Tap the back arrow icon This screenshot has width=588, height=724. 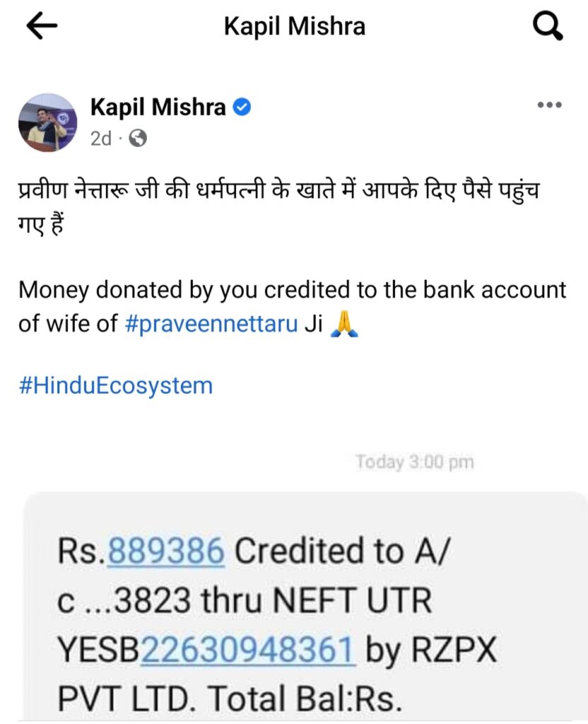(42, 26)
